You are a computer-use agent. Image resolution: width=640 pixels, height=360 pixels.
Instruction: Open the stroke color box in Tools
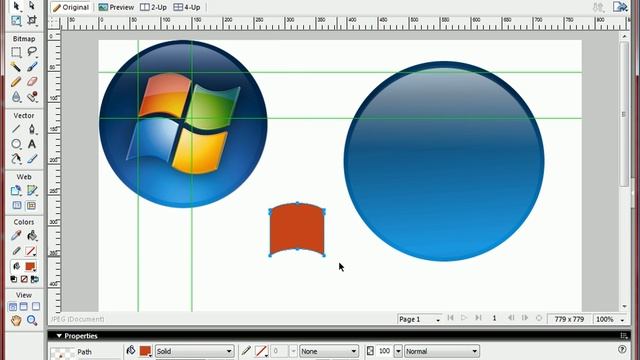tap(31, 251)
